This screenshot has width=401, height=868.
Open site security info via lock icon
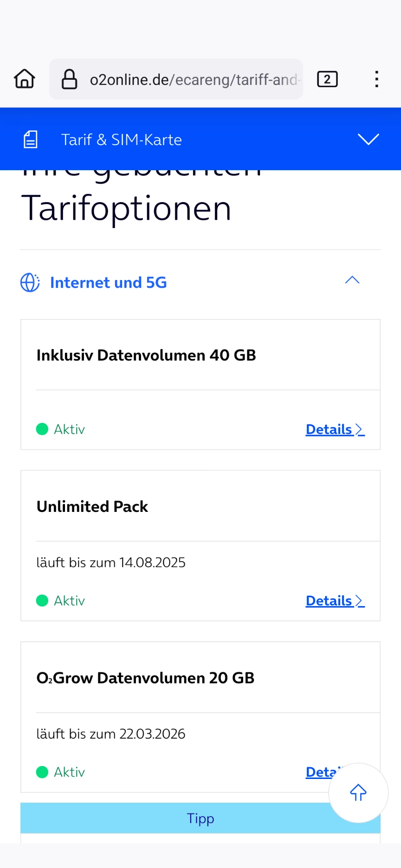tap(70, 79)
